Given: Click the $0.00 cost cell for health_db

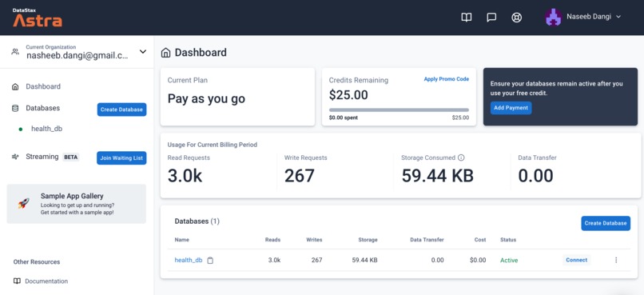Looking at the screenshot, I should 478,260.
